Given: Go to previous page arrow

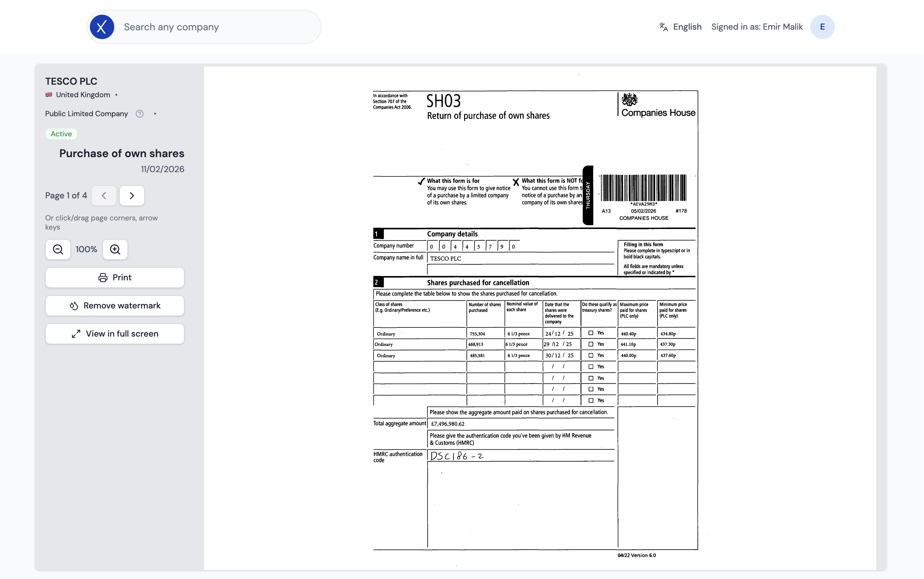Looking at the screenshot, I should click(x=104, y=196).
